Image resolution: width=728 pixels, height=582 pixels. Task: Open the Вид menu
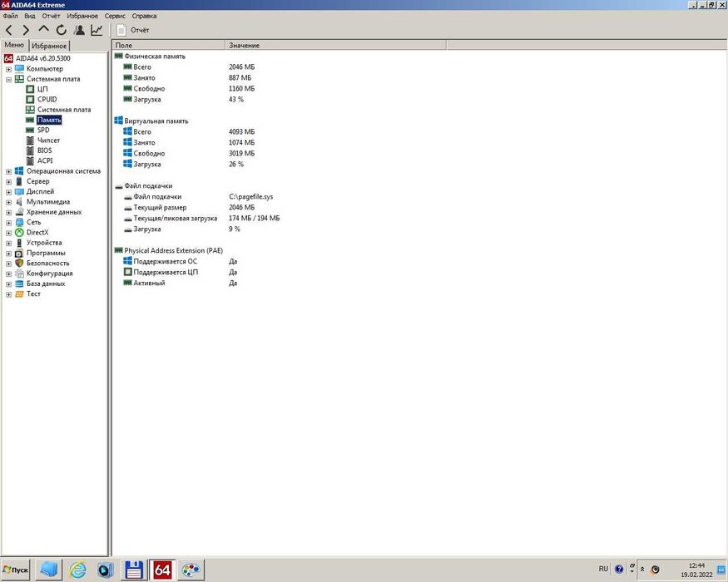tap(30, 16)
